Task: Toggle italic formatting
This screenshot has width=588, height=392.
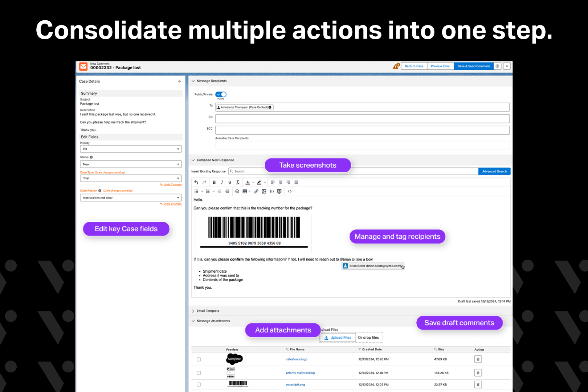Action: click(222, 183)
